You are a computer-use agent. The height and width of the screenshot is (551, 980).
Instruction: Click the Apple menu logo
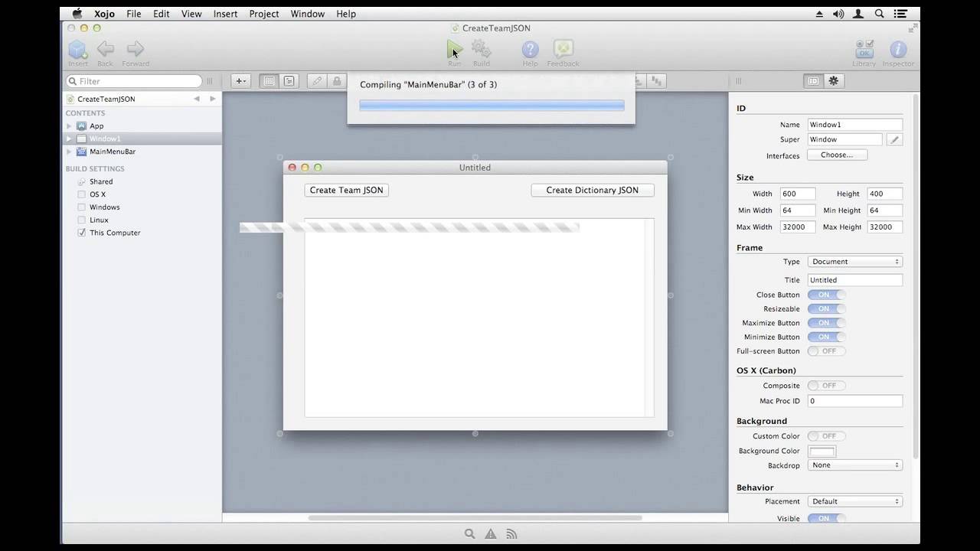77,14
